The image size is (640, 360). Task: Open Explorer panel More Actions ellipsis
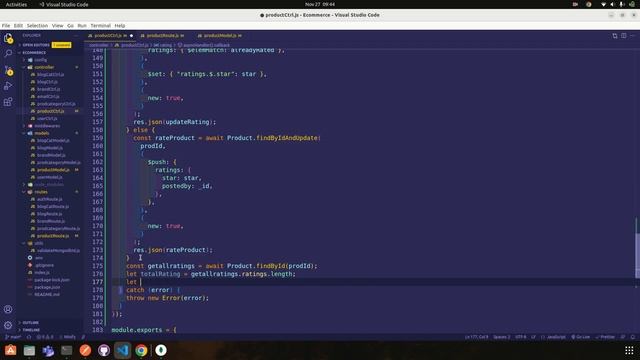pos(76,36)
